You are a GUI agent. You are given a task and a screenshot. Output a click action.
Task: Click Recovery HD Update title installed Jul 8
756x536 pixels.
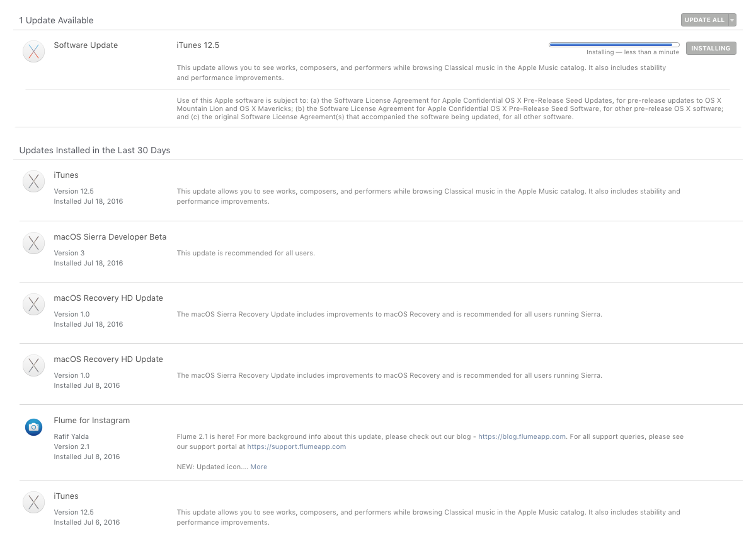point(108,359)
